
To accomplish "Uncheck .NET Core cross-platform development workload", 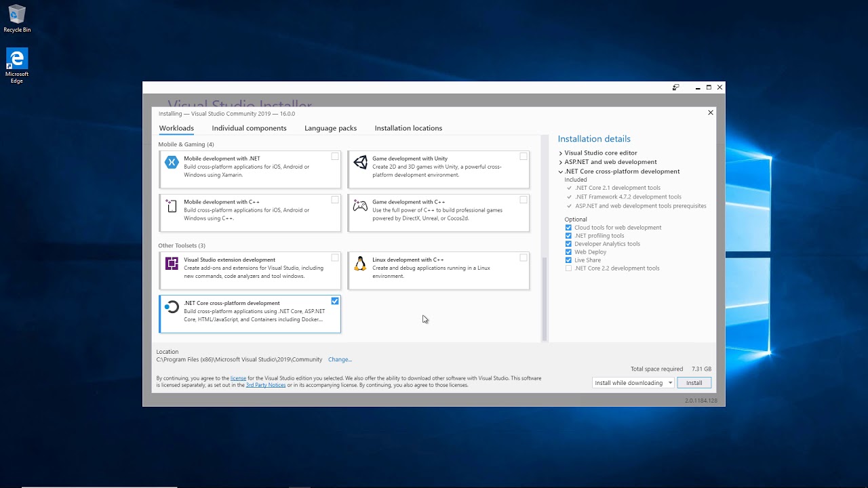I will pos(335,301).
